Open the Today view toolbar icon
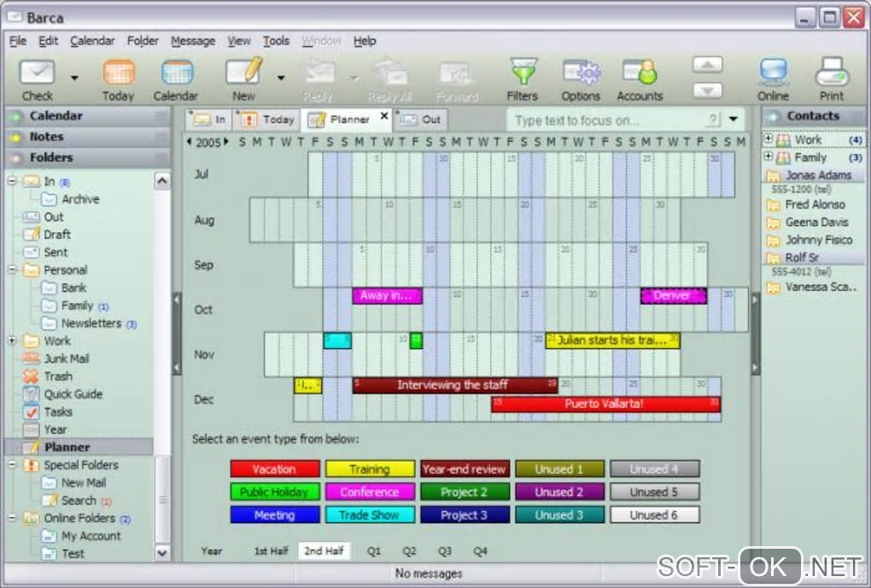 click(x=119, y=73)
